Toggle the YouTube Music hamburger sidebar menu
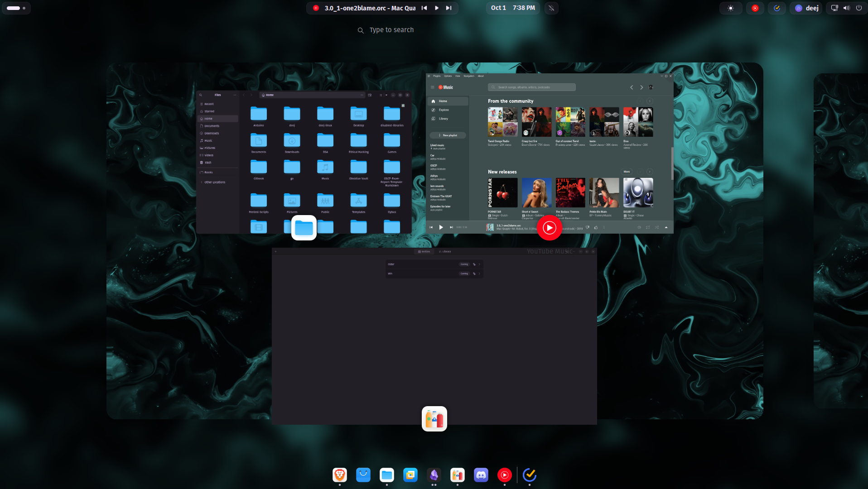 432,87
